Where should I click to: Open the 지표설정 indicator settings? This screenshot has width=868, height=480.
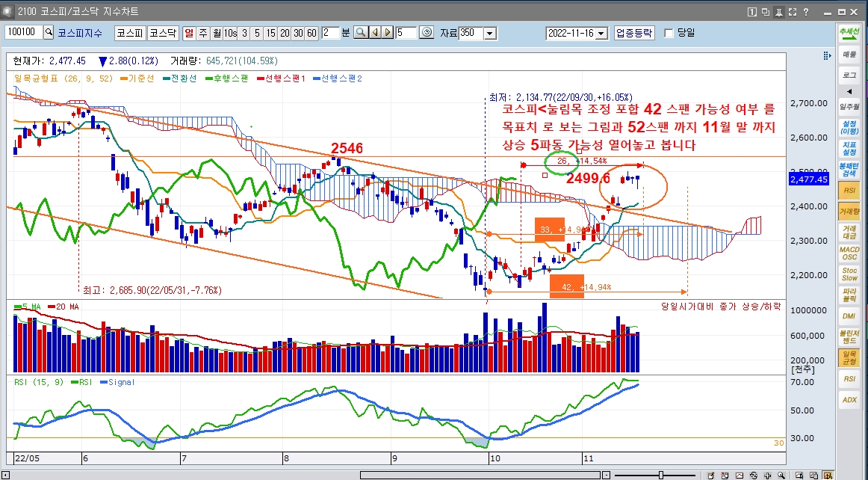point(849,149)
